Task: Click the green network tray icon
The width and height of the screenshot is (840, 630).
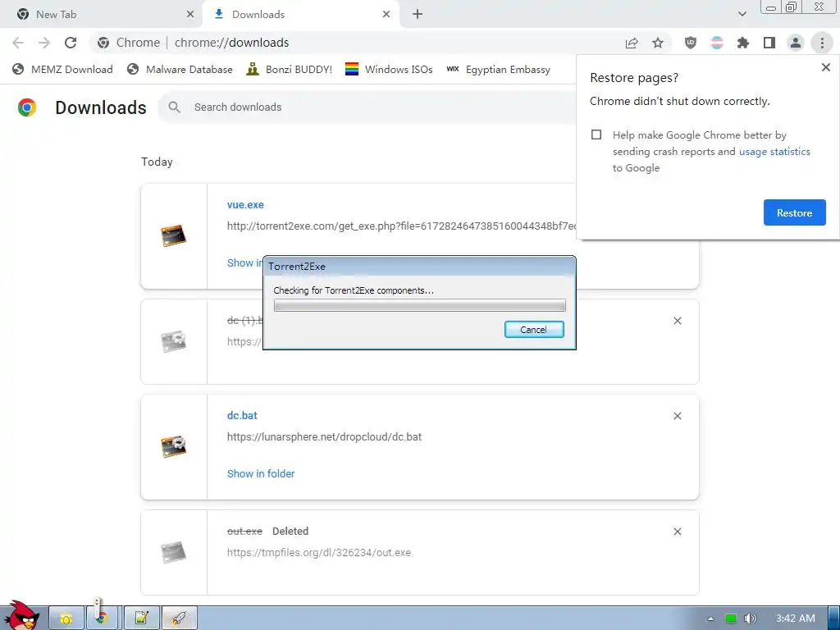Action: pos(730,619)
